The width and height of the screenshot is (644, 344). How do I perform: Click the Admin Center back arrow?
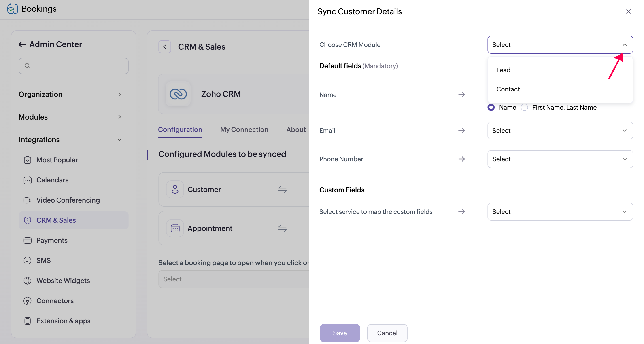[x=22, y=44]
